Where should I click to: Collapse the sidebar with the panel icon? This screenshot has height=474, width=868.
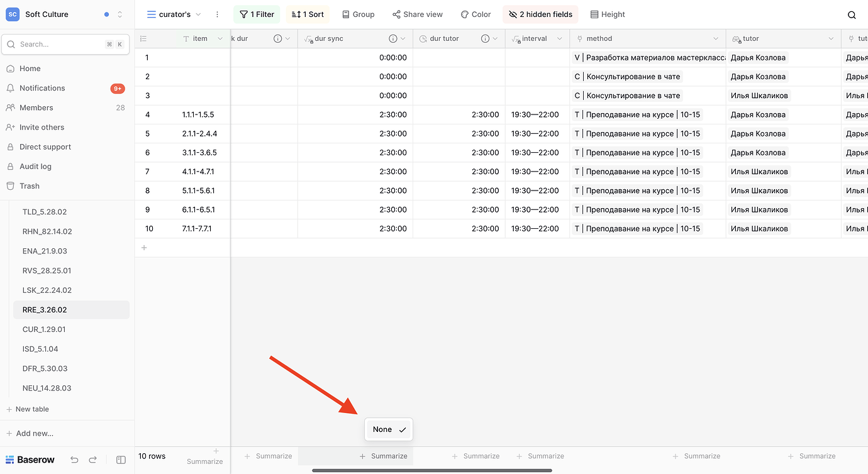pos(121,460)
